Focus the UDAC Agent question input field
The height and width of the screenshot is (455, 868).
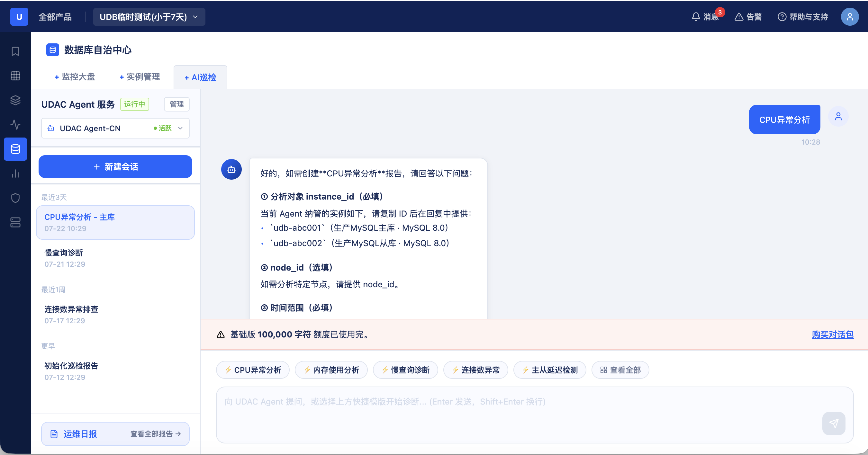535,415
